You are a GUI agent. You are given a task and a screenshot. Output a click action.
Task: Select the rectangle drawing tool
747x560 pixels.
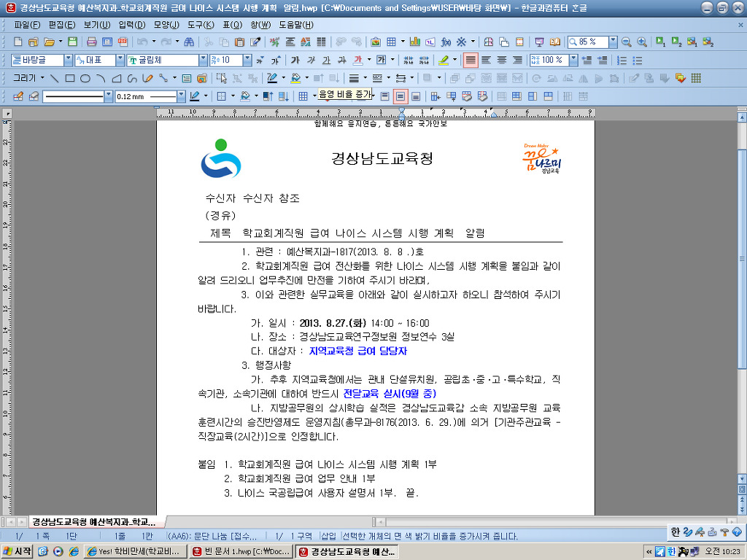[70, 78]
